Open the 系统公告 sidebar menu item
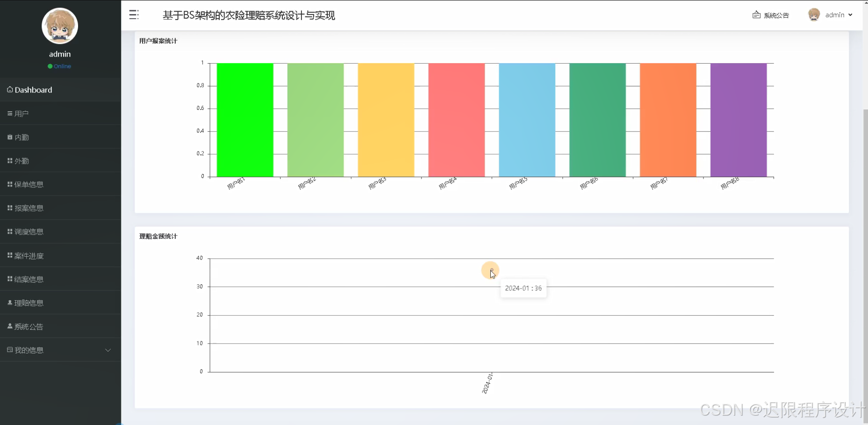 coord(60,326)
